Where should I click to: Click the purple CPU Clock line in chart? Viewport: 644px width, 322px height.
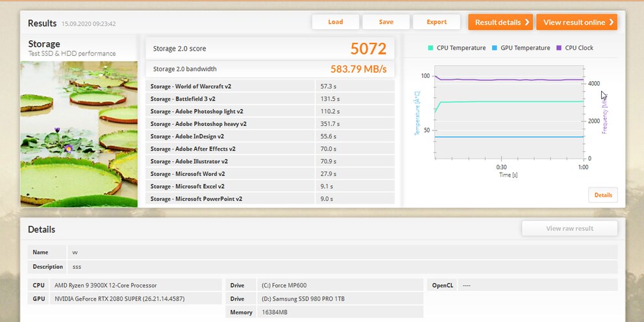(x=506, y=80)
